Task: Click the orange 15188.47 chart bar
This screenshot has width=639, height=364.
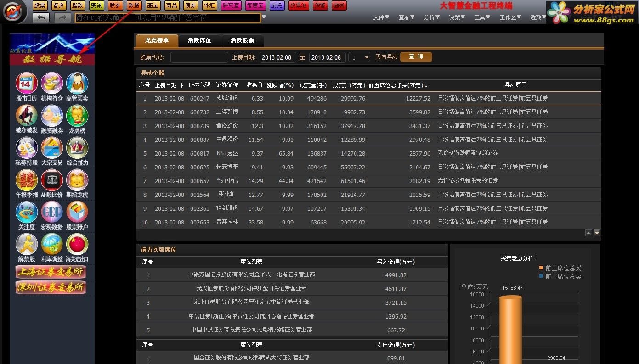Action: pos(510,330)
